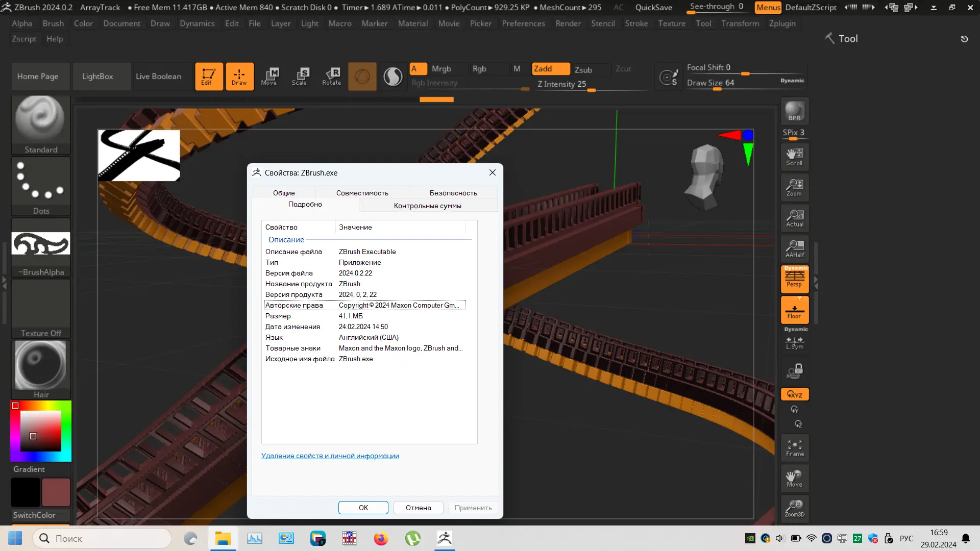
Task: Open the Dots stroke picker
Action: coord(40,186)
